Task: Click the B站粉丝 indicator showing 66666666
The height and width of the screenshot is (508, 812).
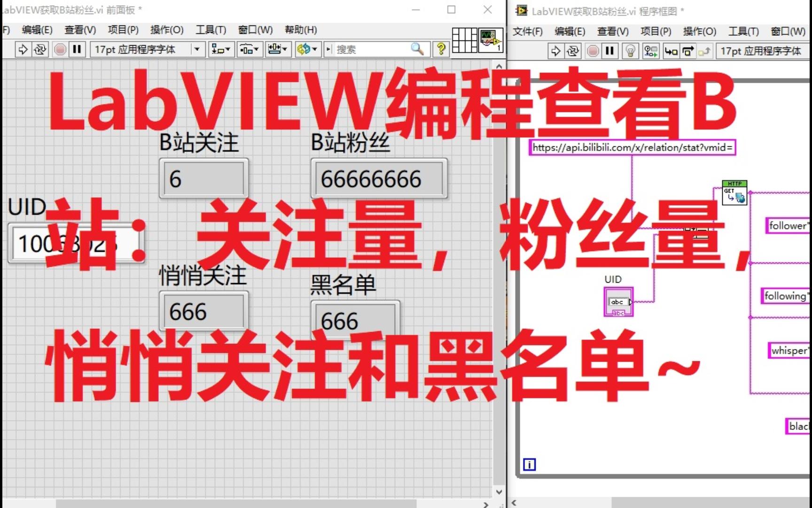Action: tap(379, 179)
